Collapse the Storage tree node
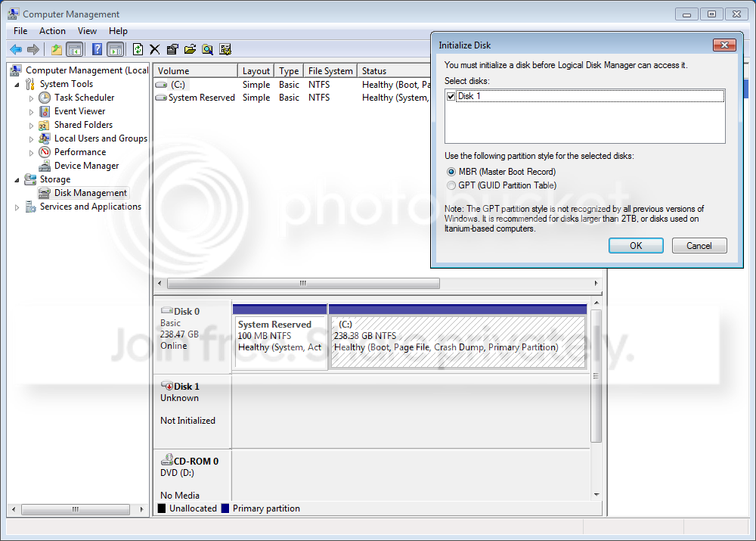756x541 pixels. point(17,179)
